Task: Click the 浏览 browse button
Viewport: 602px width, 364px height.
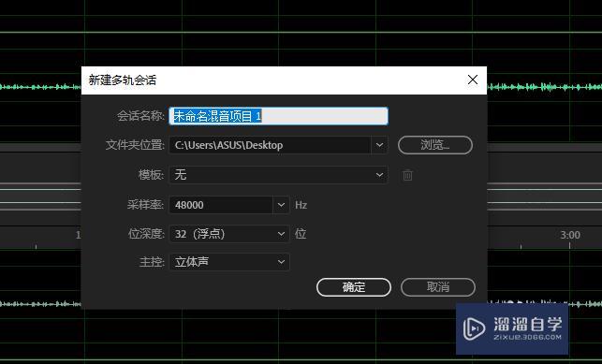Action: point(435,145)
